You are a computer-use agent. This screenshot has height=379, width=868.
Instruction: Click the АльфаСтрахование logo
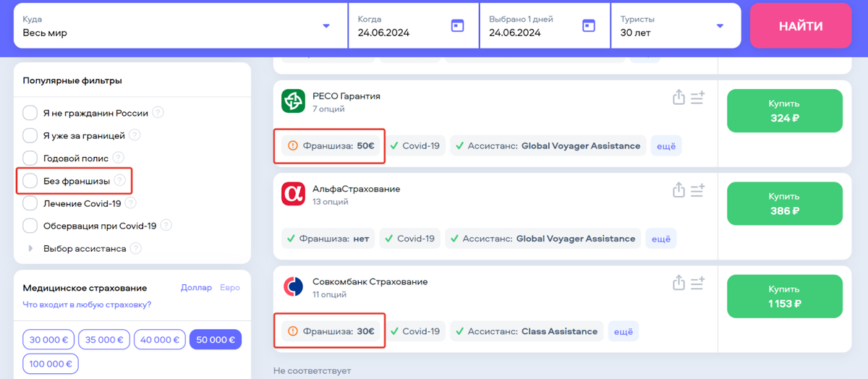click(293, 194)
